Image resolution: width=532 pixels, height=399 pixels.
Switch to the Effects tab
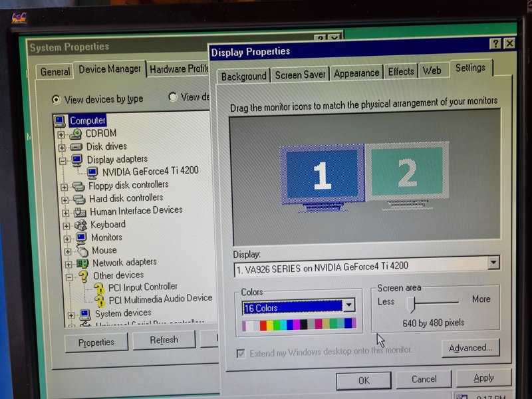click(401, 72)
